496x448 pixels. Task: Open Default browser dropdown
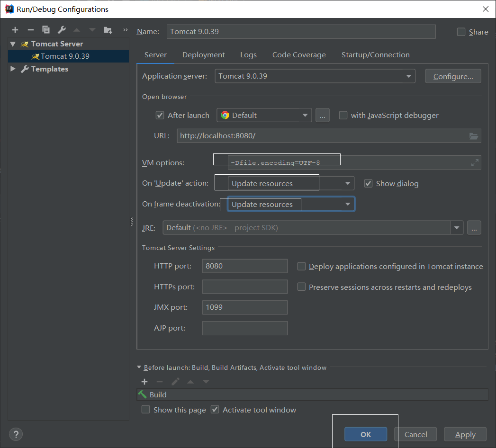pos(264,116)
